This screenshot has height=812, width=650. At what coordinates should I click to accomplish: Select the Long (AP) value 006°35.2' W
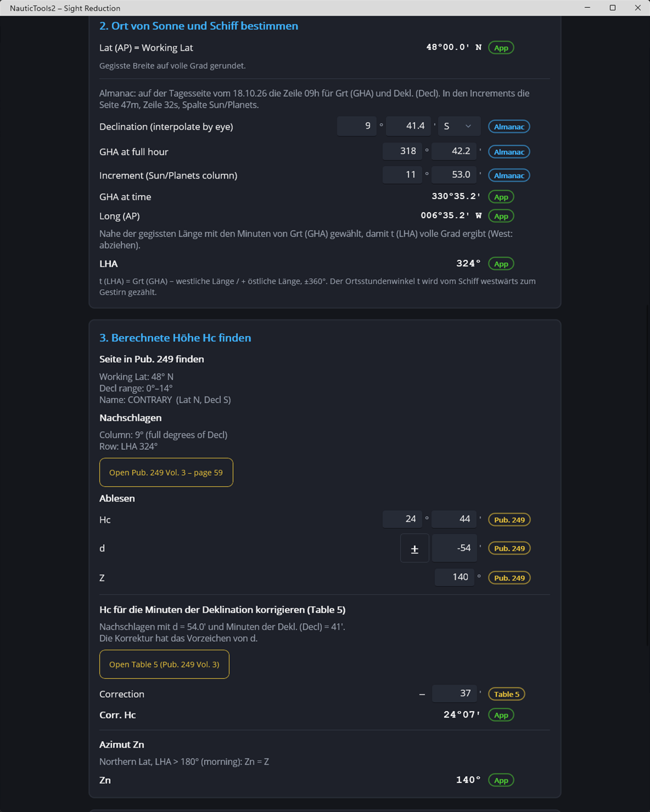[451, 216]
